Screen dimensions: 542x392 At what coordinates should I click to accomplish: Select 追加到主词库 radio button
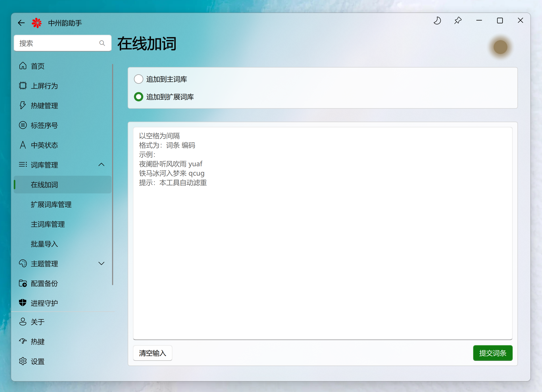pyautogui.click(x=139, y=79)
